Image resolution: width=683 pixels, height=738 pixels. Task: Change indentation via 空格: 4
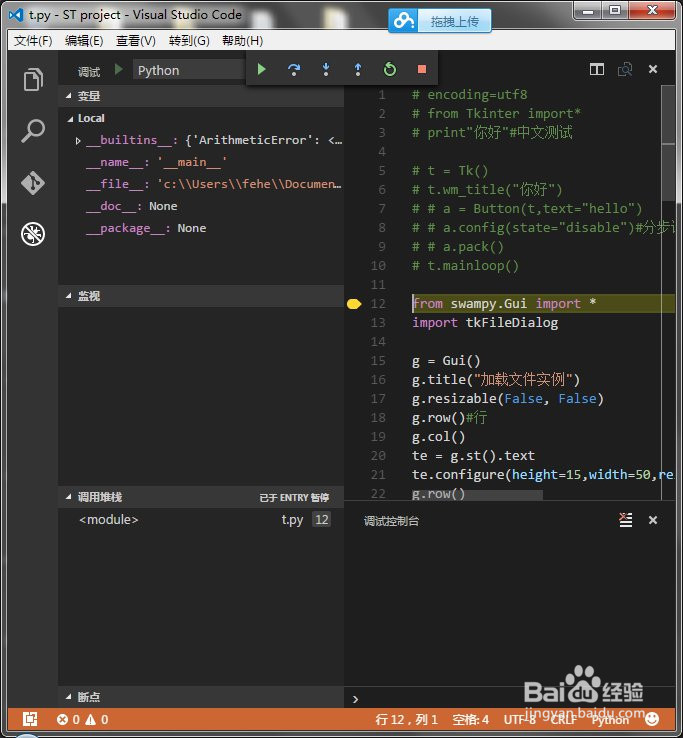(x=470, y=719)
